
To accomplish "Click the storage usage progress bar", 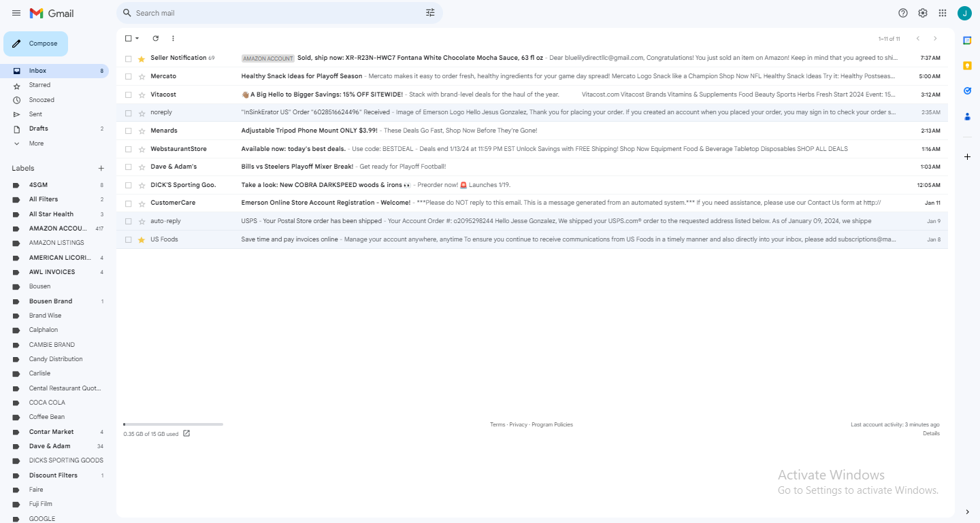I will pos(174,424).
